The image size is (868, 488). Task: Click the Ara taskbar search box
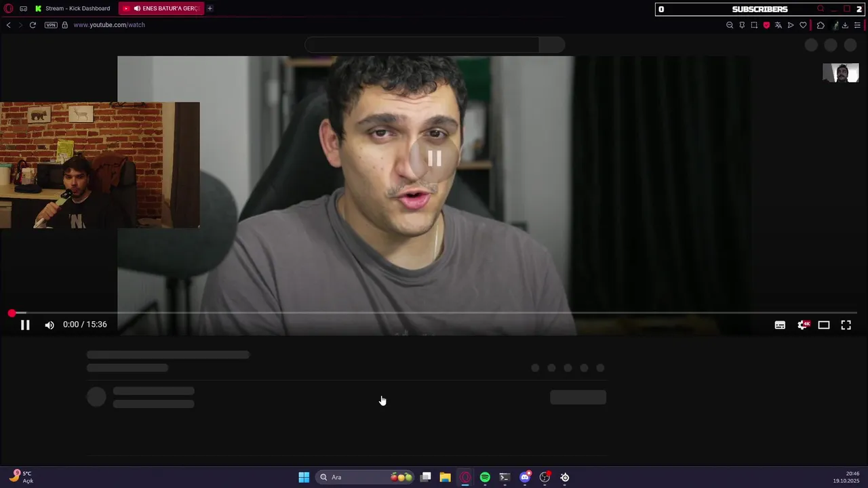point(366,477)
